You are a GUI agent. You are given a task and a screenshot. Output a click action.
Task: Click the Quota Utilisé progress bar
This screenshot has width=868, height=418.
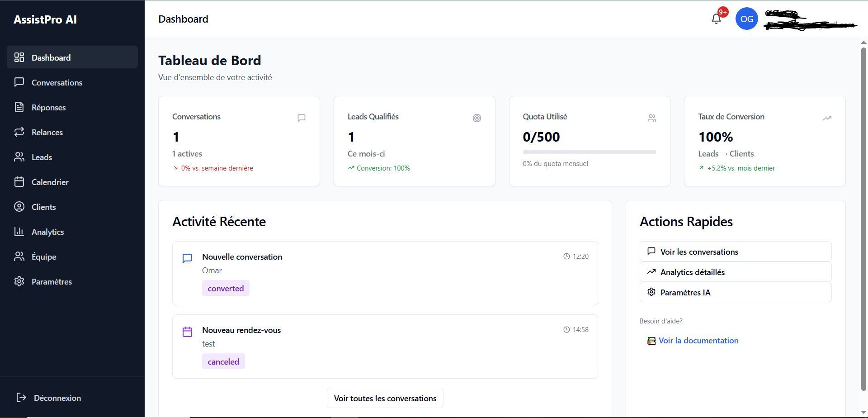point(589,152)
